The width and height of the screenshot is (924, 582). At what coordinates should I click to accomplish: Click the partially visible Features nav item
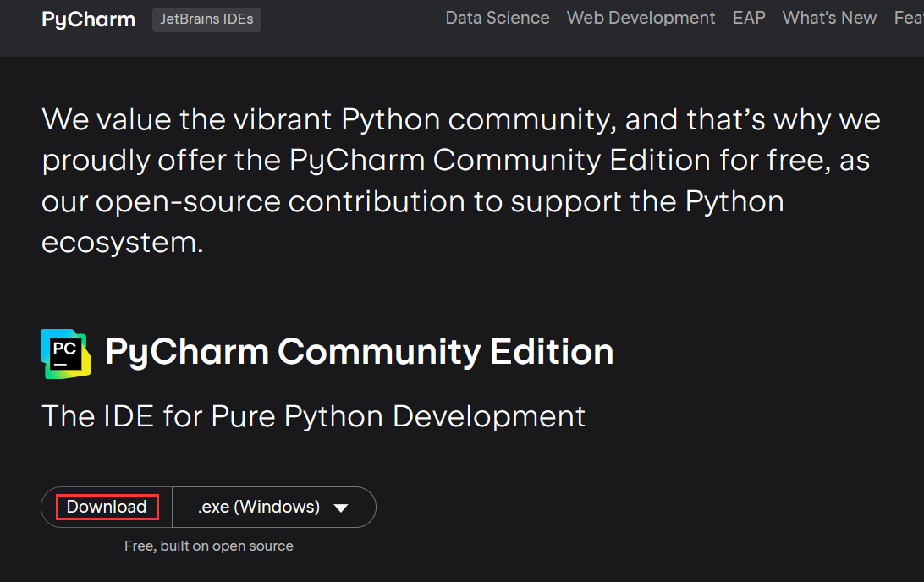pyautogui.click(x=909, y=18)
